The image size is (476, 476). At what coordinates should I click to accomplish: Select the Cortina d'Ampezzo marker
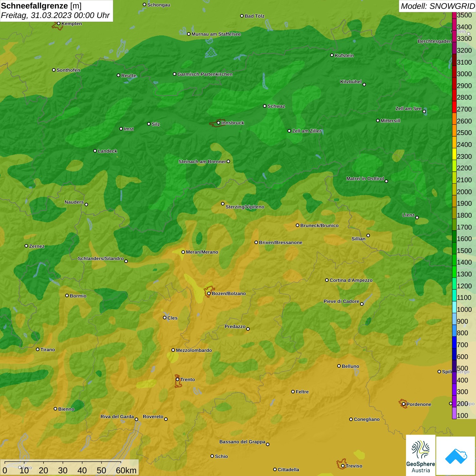click(327, 280)
